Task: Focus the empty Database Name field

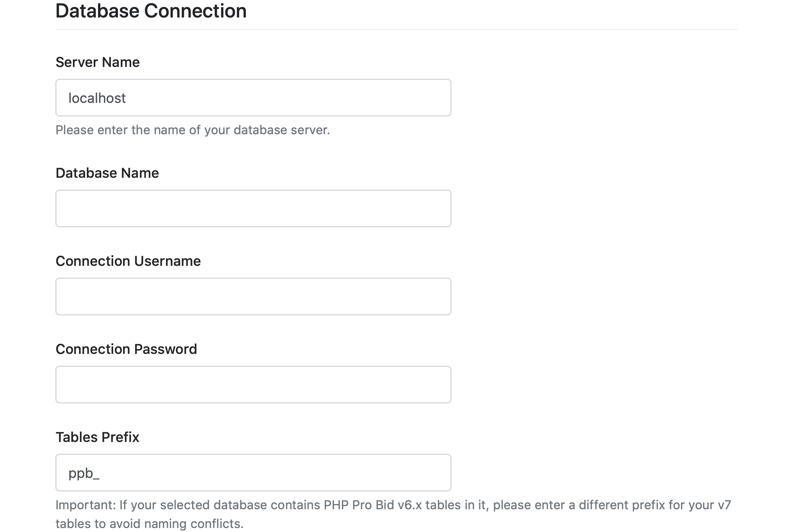Action: pyautogui.click(x=253, y=208)
